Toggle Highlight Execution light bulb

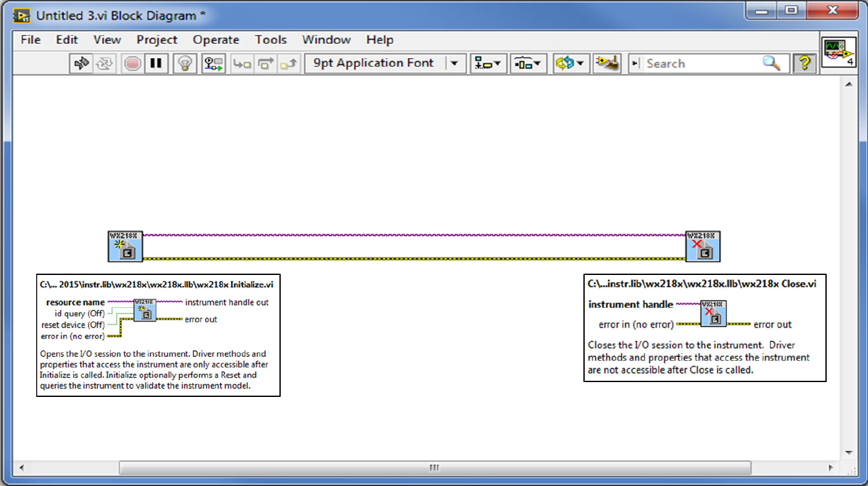185,63
